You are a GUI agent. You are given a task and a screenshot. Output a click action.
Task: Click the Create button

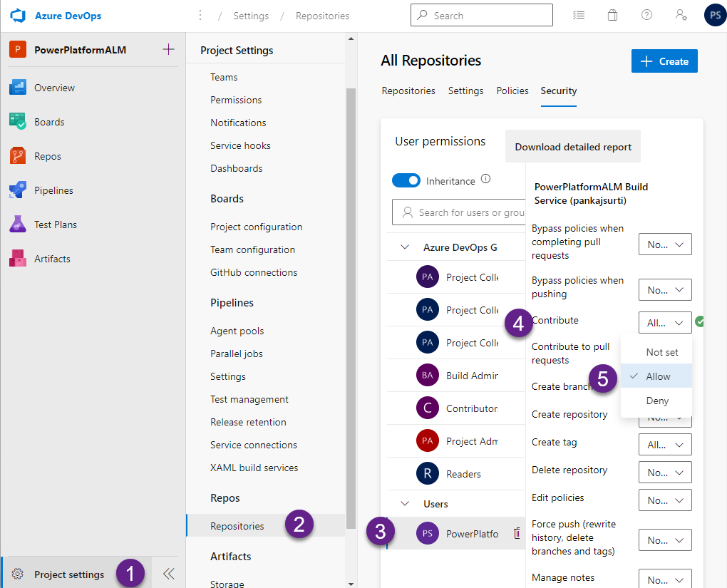tap(664, 61)
